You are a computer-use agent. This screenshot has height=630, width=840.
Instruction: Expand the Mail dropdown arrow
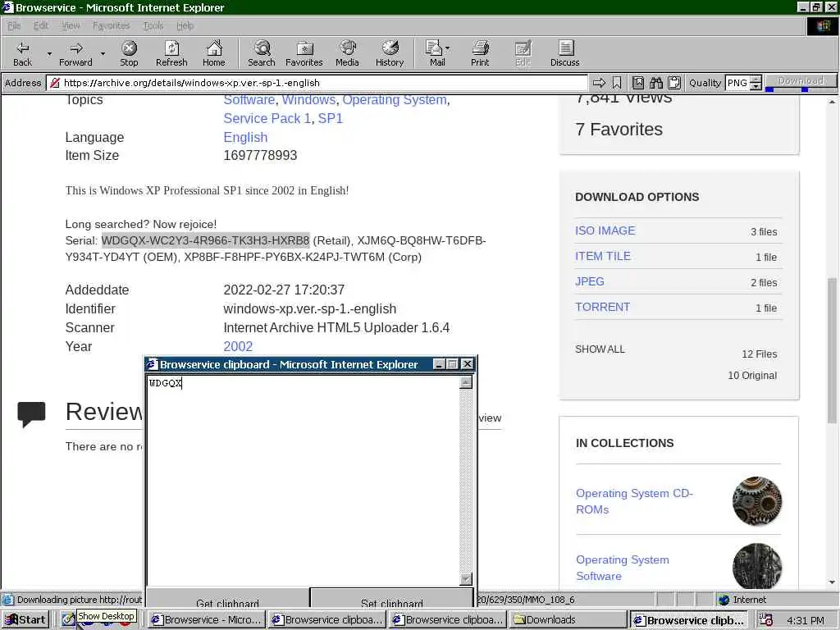(448, 48)
